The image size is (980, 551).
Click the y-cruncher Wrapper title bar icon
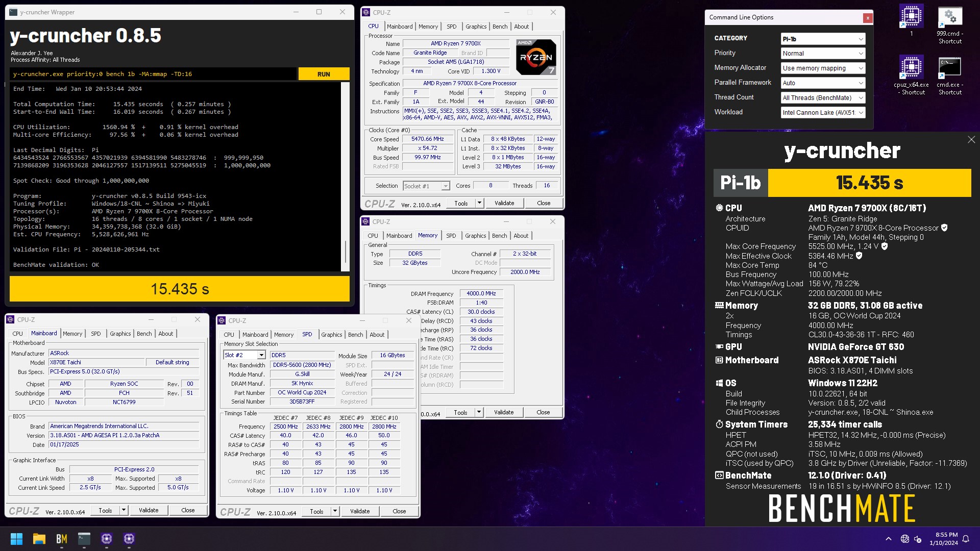click(x=13, y=12)
